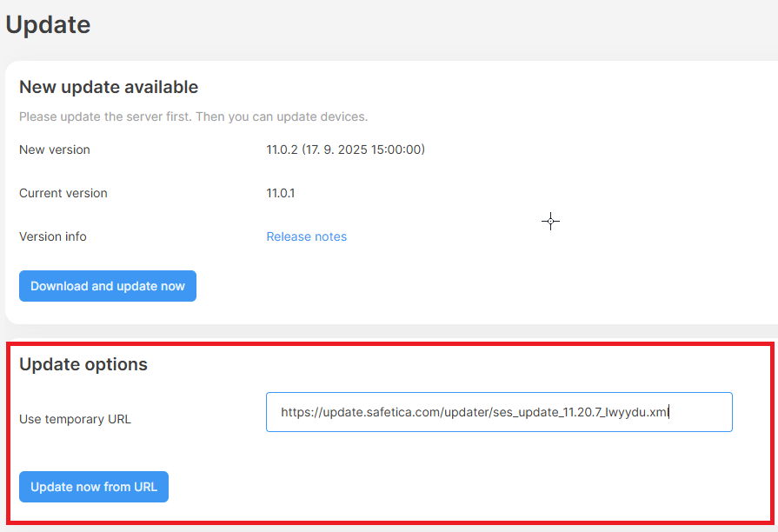
Task: Click the Update options section heading
Action: 83,364
